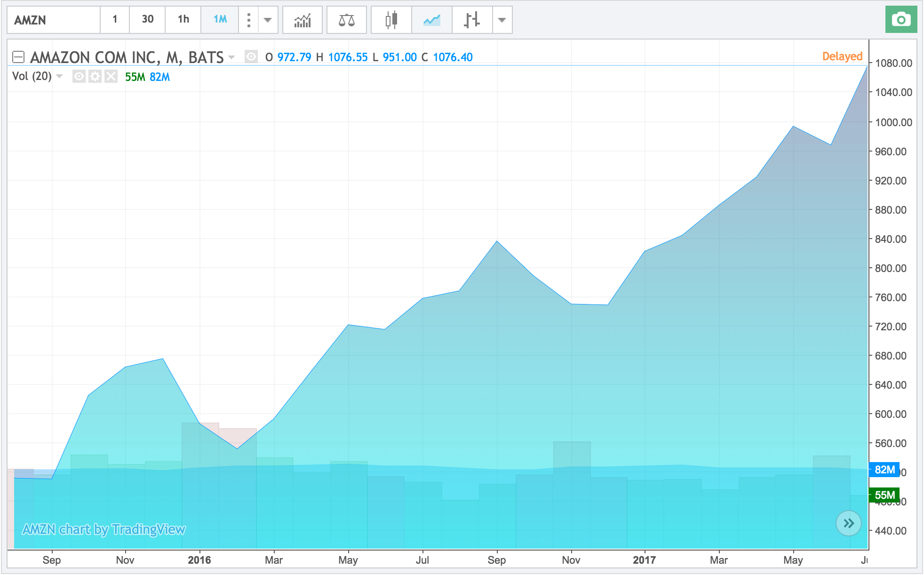
Task: Click the close value 1076.40
Action: [453, 57]
